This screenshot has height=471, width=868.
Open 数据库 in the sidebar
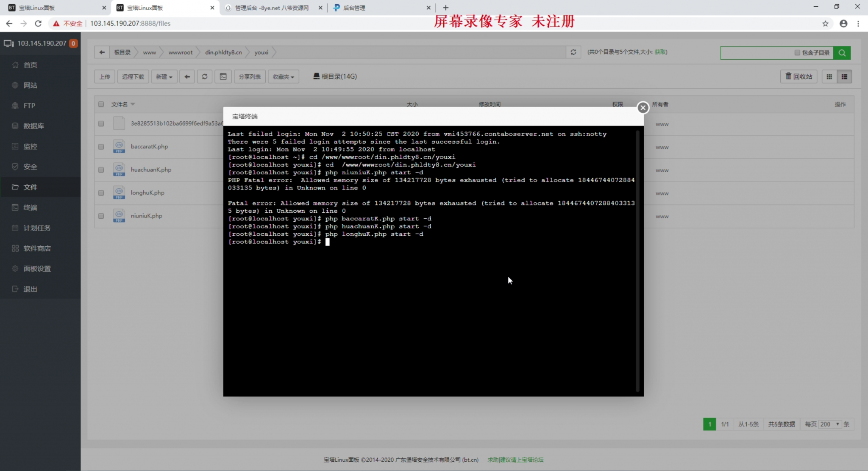pos(33,126)
